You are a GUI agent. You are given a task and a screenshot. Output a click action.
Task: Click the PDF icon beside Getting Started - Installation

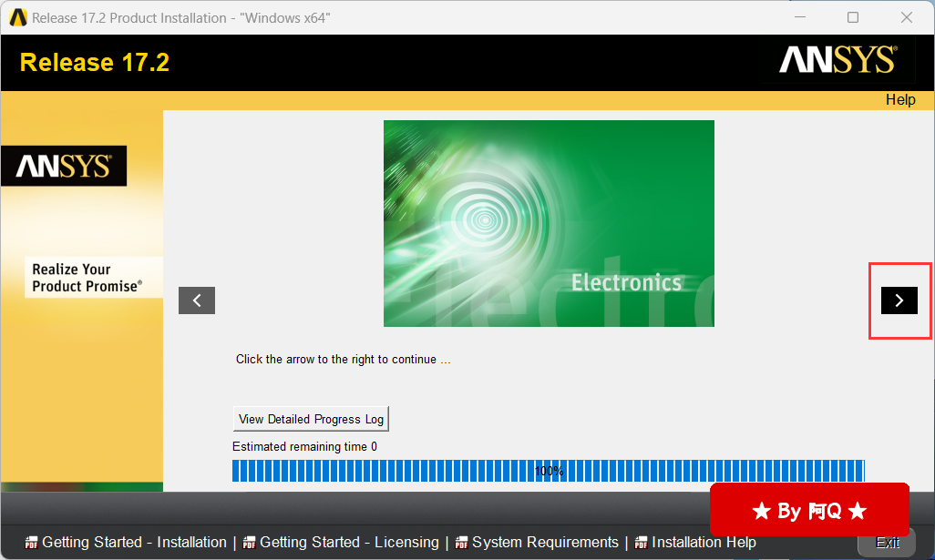pos(32,543)
